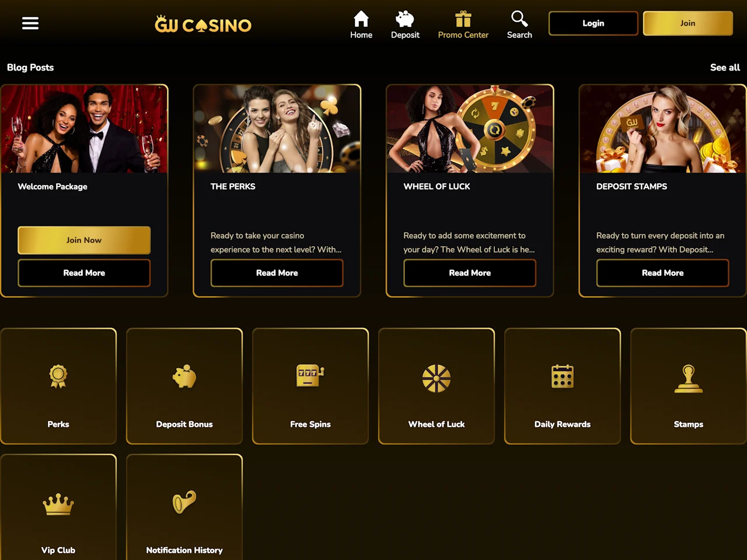
Task: Choose the Wheel of Luck tile
Action: [x=437, y=386]
